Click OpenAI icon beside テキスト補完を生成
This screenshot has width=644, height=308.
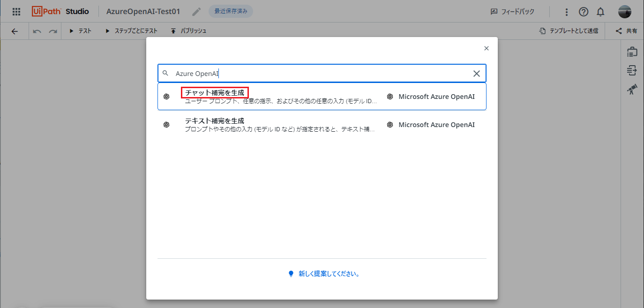tap(166, 125)
